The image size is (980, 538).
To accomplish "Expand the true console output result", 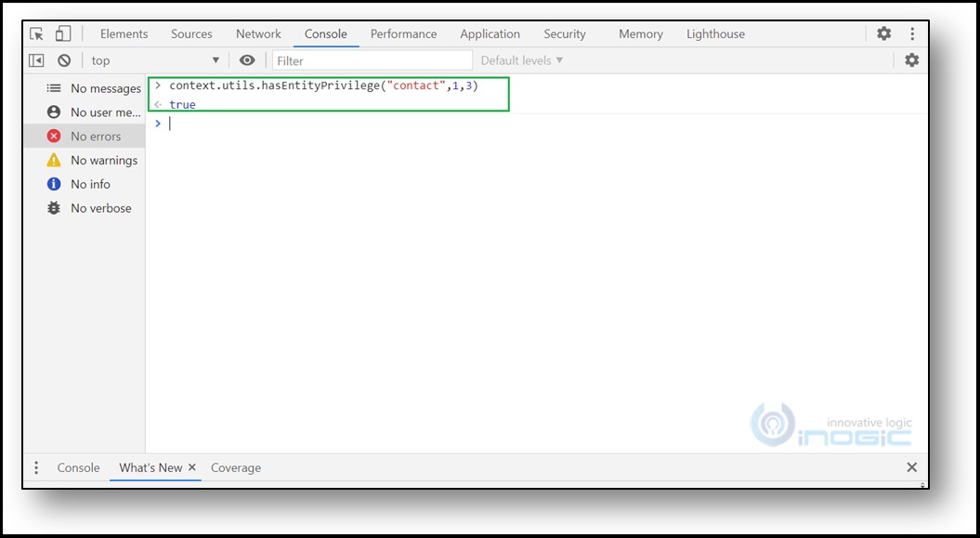I will (x=159, y=104).
